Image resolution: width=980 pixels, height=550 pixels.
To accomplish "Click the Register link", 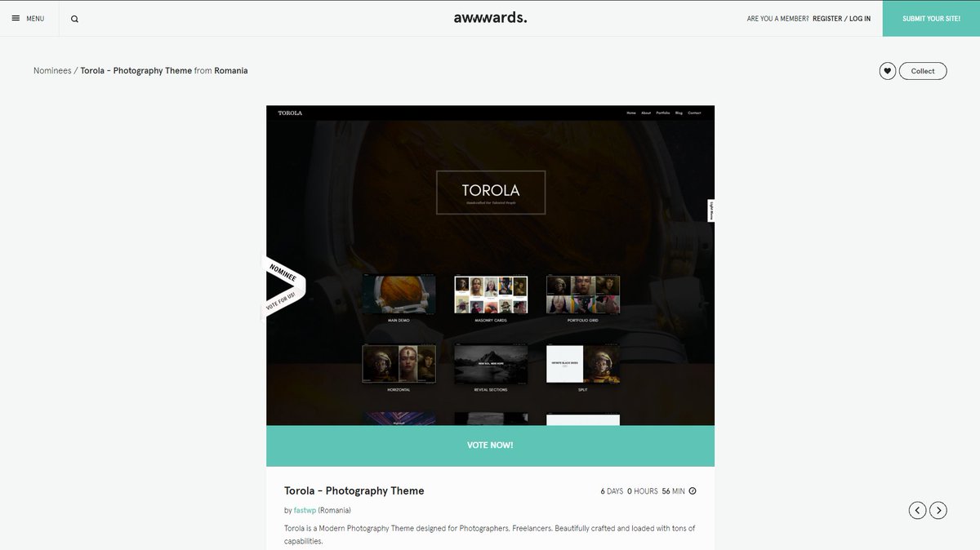I will click(827, 19).
